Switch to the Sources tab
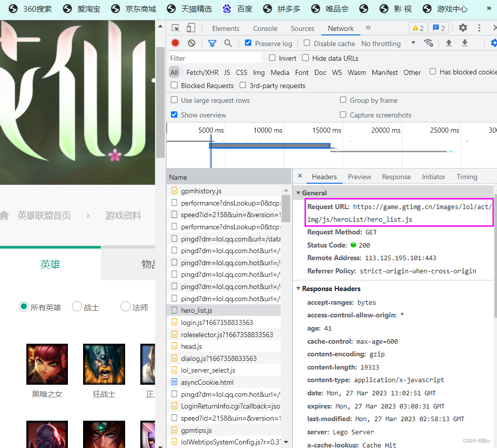 302,28
